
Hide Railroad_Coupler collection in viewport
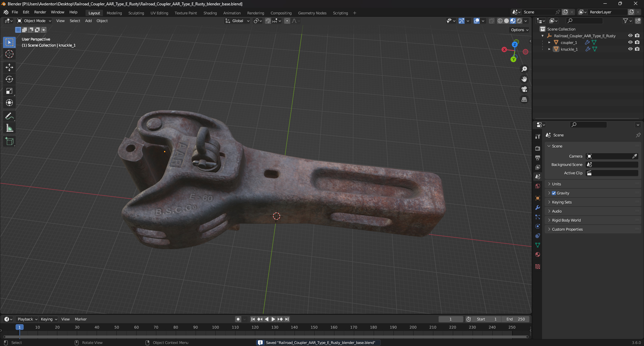point(630,36)
